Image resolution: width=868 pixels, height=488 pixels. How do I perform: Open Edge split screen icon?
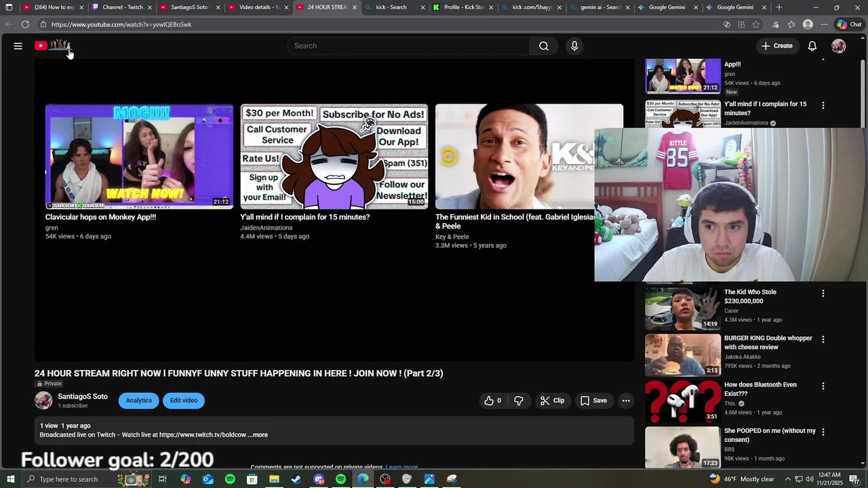(x=741, y=24)
